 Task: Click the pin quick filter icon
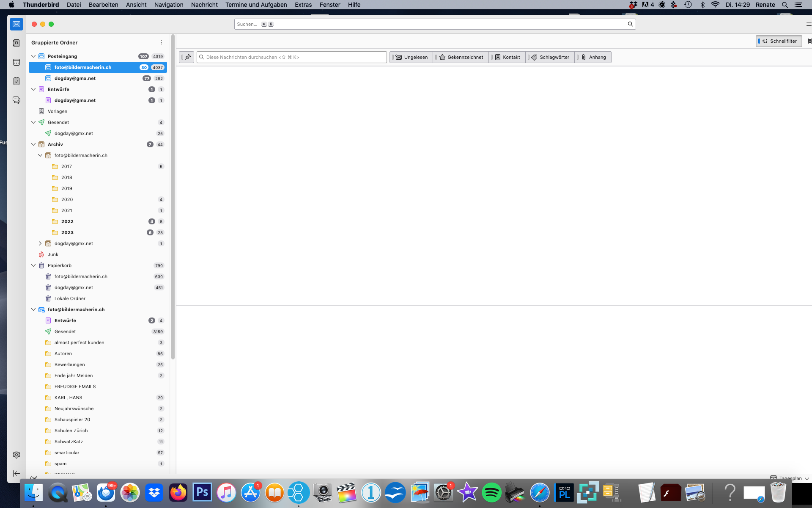click(187, 57)
